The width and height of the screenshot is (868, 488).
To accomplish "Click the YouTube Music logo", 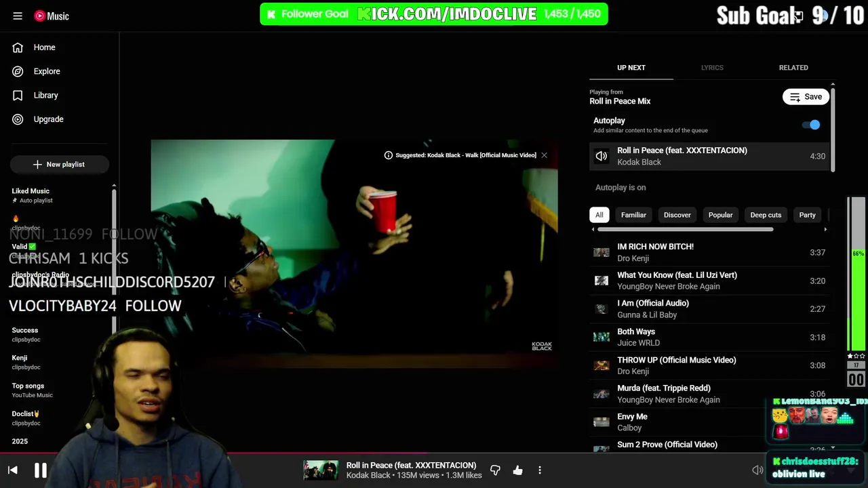I will pos(52,16).
